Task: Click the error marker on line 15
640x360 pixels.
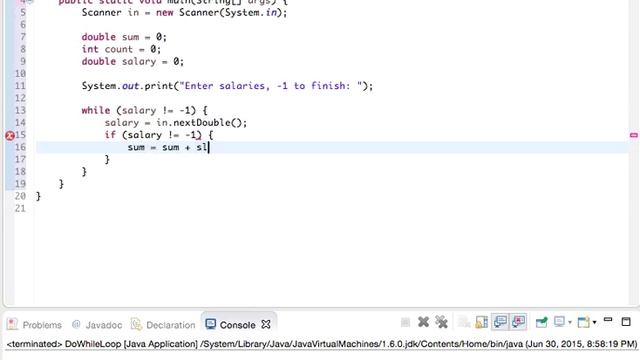Action: 10,136
